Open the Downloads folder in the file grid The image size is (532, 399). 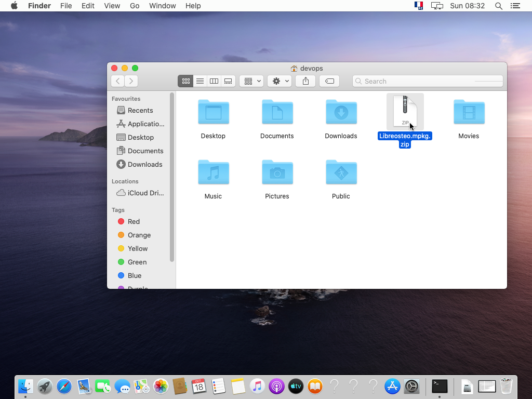click(341, 112)
